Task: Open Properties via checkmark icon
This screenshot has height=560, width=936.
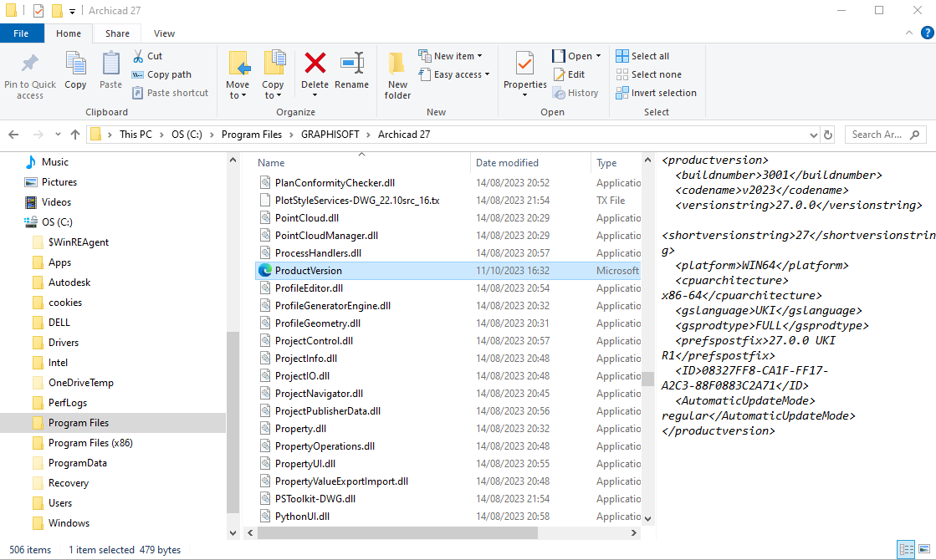Action: click(524, 63)
